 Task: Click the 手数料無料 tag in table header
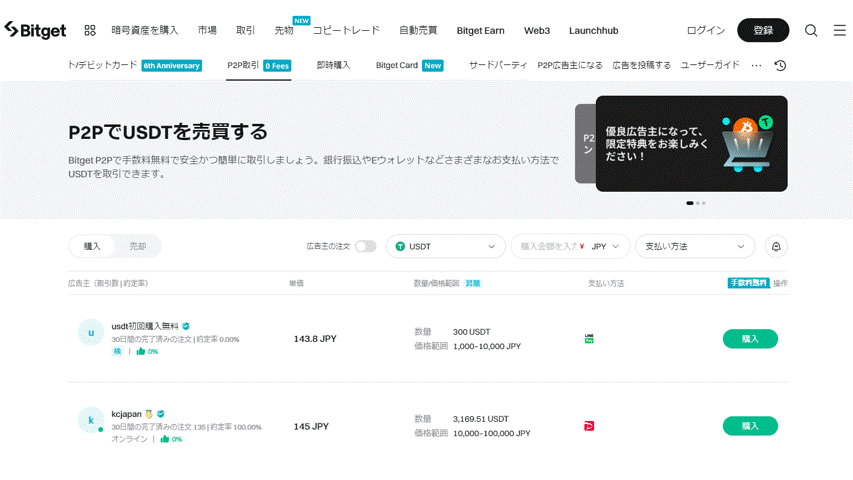(749, 283)
